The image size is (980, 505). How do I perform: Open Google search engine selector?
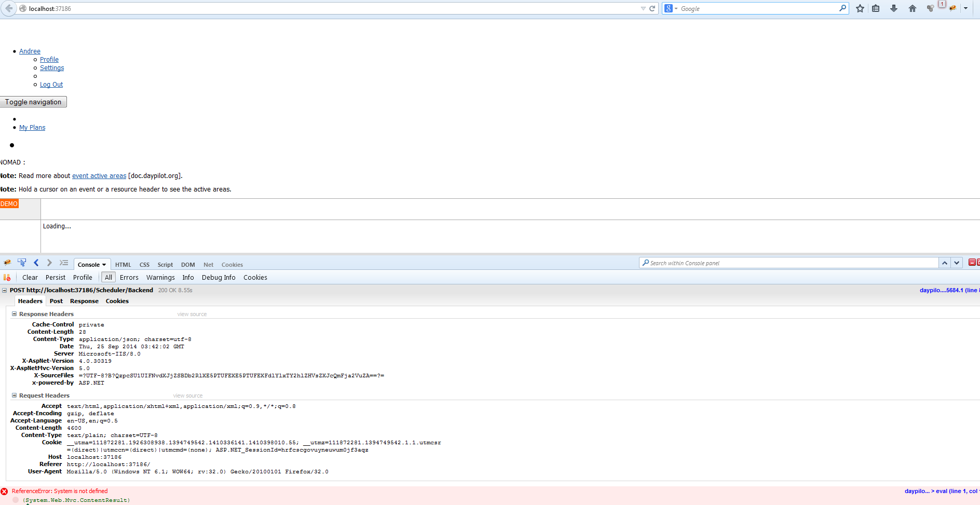(671, 8)
